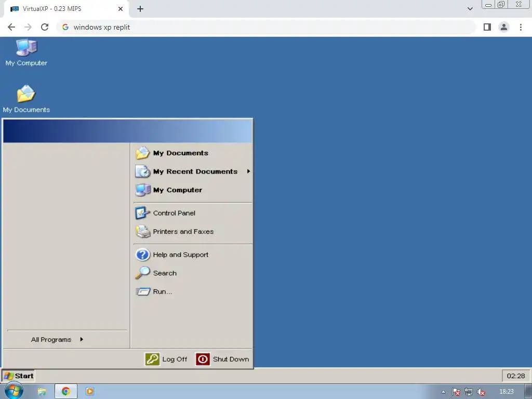Click the network tray icon

pyautogui.click(x=469, y=392)
